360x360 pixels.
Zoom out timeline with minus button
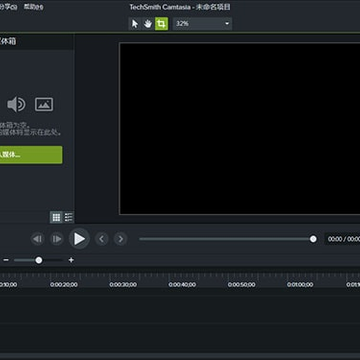(6, 260)
